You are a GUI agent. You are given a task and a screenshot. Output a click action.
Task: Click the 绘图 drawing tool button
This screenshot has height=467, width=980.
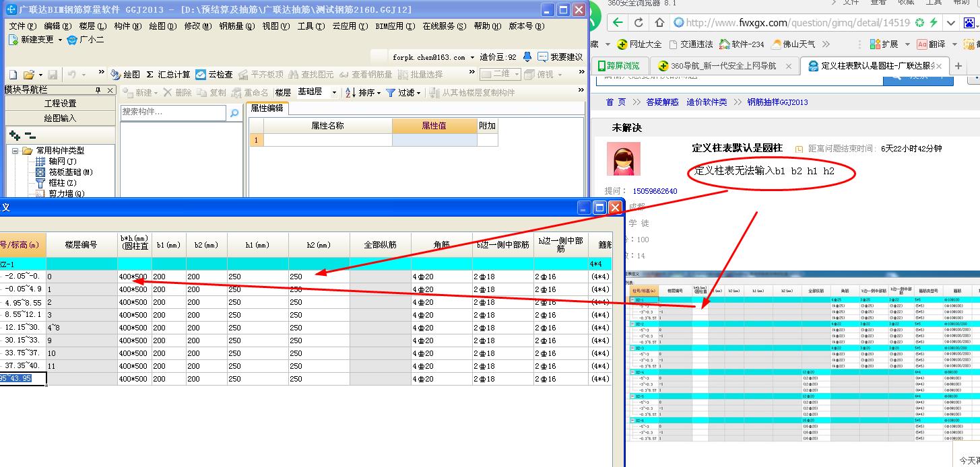click(125, 75)
